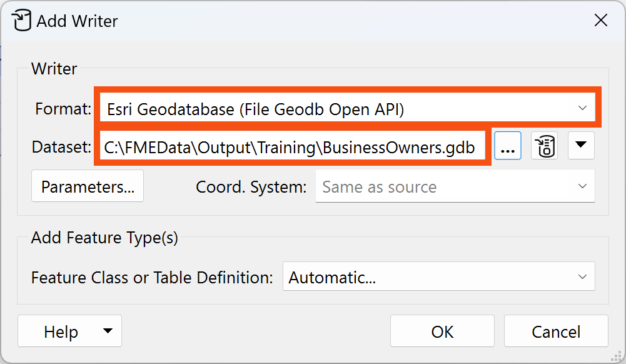The image size is (626, 364).
Task: Click the Format label
Action: 63,109
